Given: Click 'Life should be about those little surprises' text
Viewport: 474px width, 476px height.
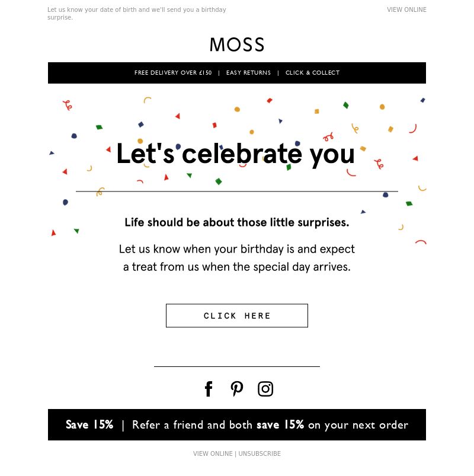Looking at the screenshot, I should [x=236, y=222].
